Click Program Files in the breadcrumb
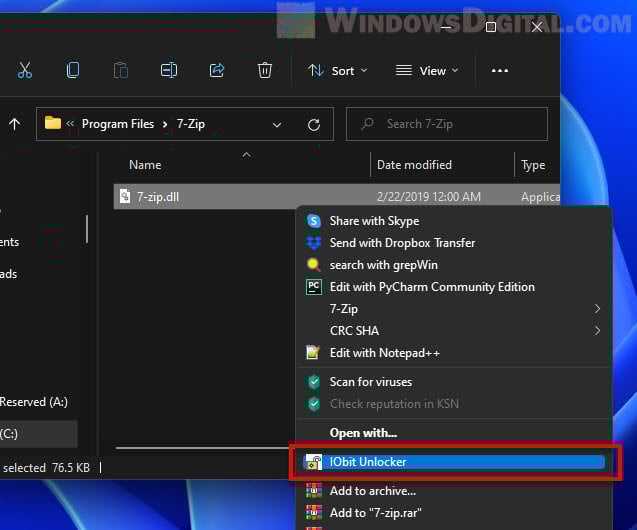Image resolution: width=637 pixels, height=530 pixels. [x=118, y=124]
